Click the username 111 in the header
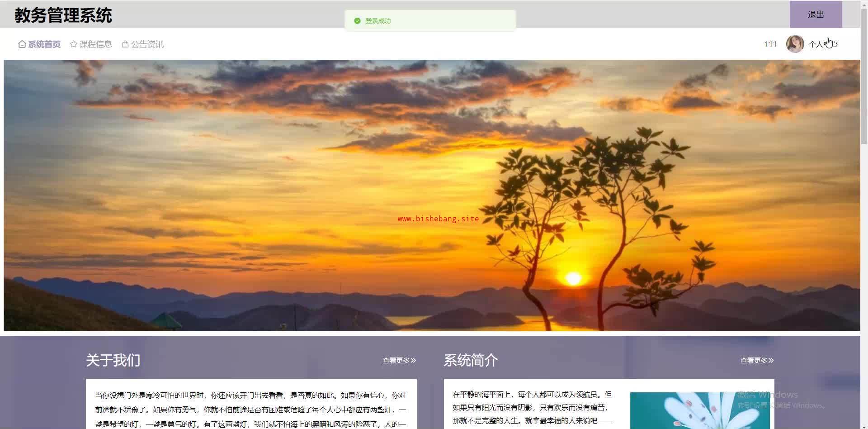Screen dimensions: 868x429 770,44
